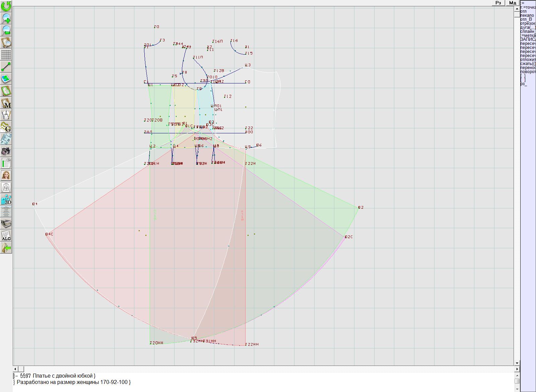Viewport: 536px width, 392px height.
Task: Select 'лекало' in the command list
Action: point(527,15)
